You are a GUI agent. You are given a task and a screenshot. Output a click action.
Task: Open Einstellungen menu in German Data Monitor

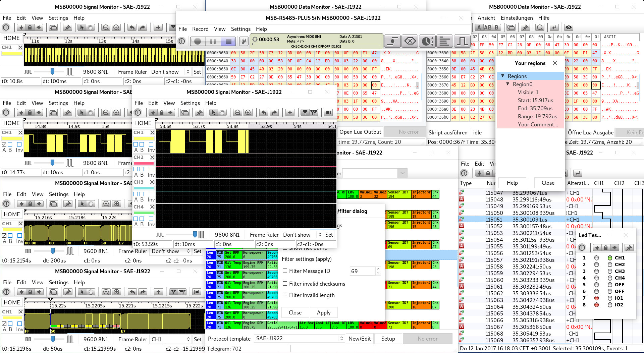pos(517,18)
